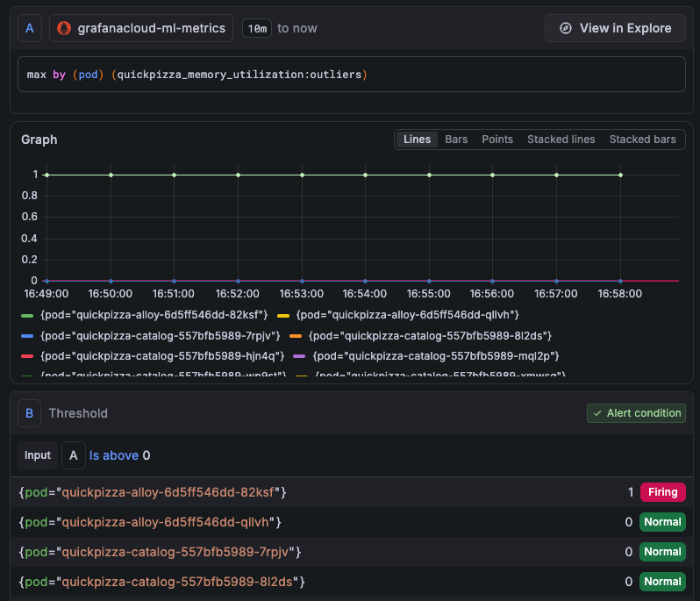This screenshot has width=700, height=601.
Task: Select the quickpizza-alloy-6d5ff546dd-qllvh result row
Action: (x=352, y=522)
